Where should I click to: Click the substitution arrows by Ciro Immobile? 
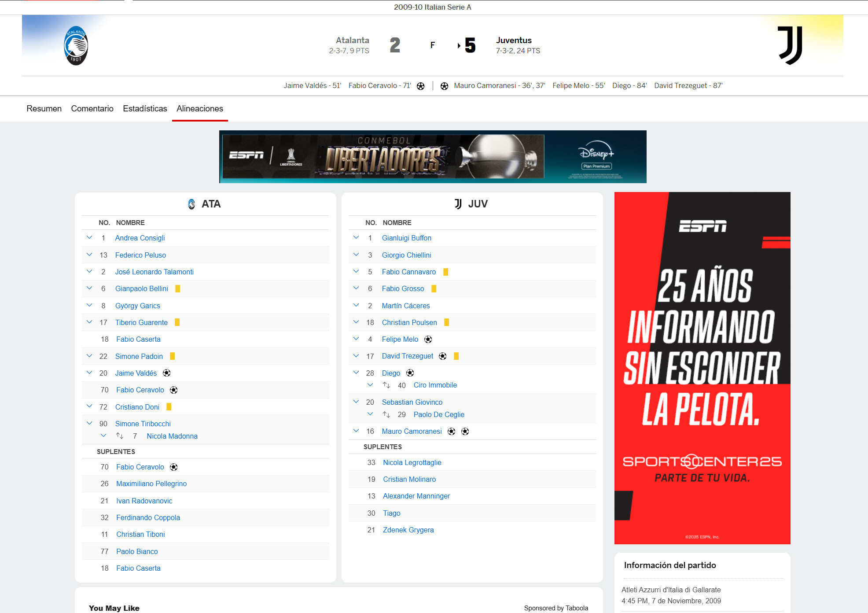[x=386, y=385]
